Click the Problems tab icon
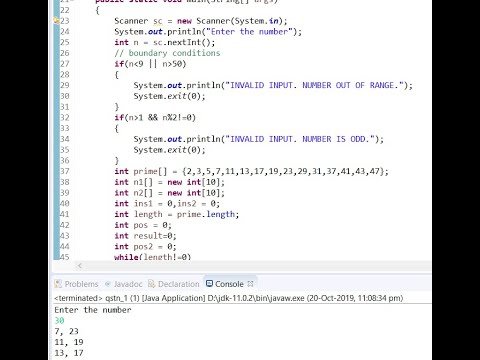The height and width of the screenshot is (360, 480). tap(58, 284)
